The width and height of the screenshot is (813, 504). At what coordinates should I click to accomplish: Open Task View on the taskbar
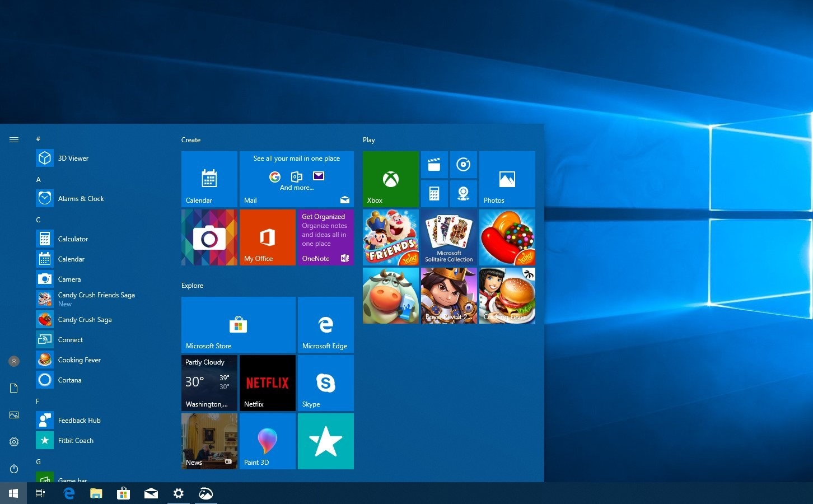tap(40, 493)
